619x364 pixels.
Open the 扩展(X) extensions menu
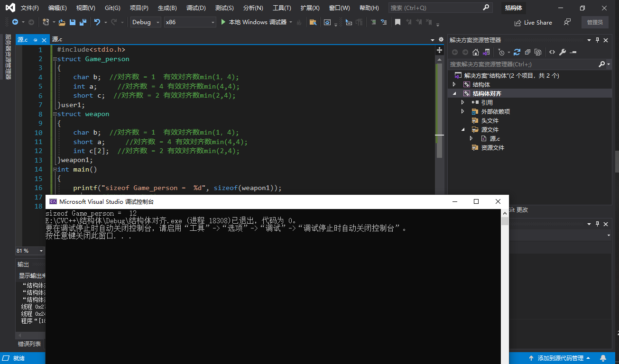310,8
